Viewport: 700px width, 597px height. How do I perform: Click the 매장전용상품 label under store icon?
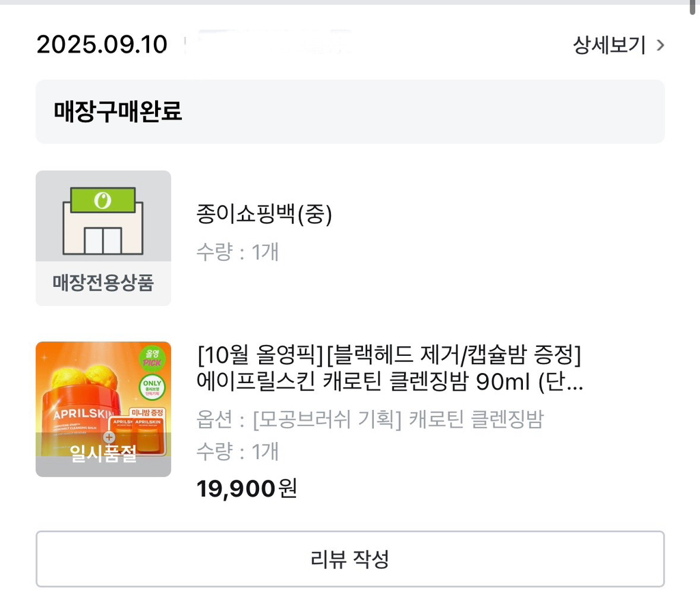click(103, 282)
